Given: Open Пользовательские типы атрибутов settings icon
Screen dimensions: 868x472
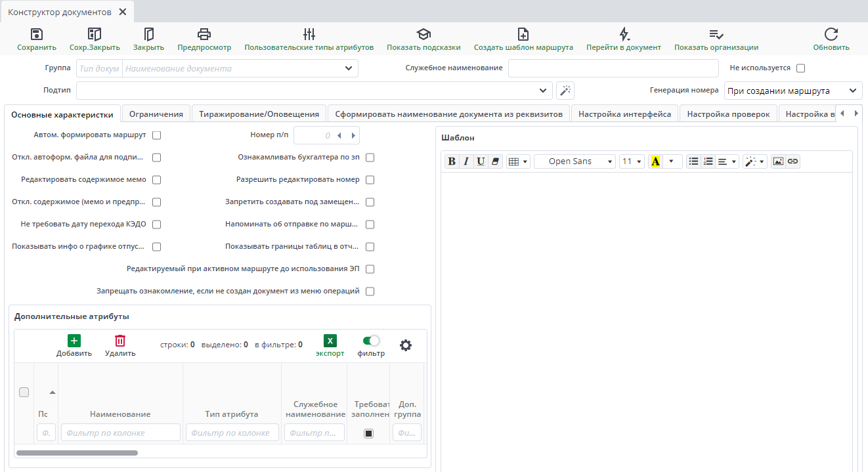Looking at the screenshot, I should tap(309, 35).
